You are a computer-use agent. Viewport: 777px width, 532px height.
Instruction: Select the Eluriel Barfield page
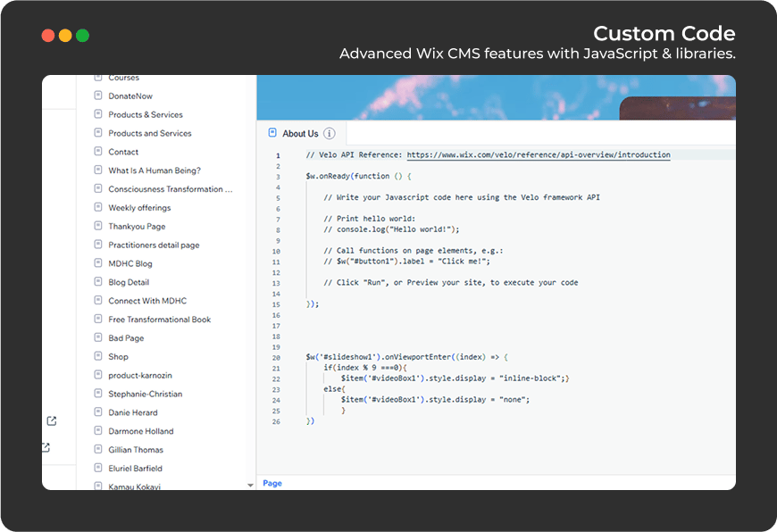click(135, 469)
